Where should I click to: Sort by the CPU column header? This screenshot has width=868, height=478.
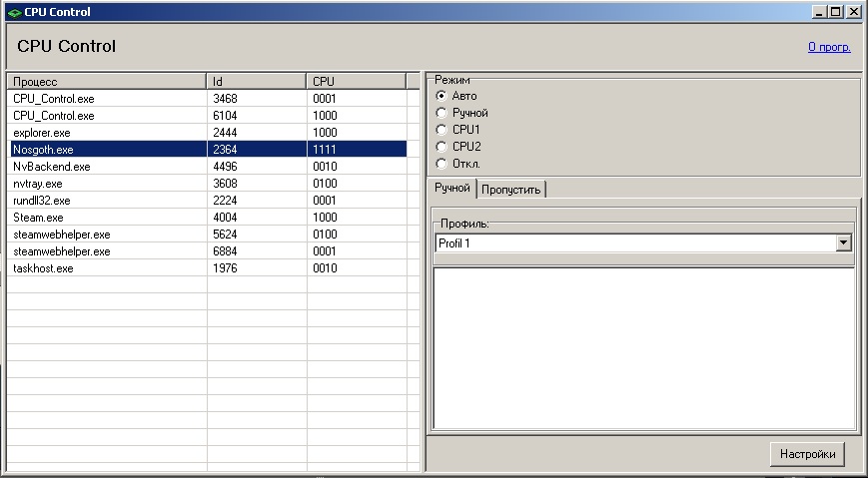click(357, 81)
